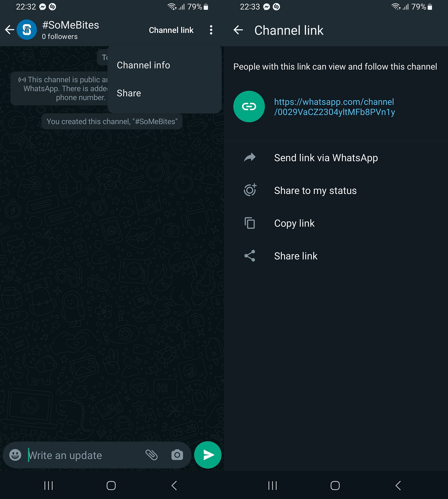
Task: Tap the Messenger notification icon at 22:32
Action: [x=43, y=7]
